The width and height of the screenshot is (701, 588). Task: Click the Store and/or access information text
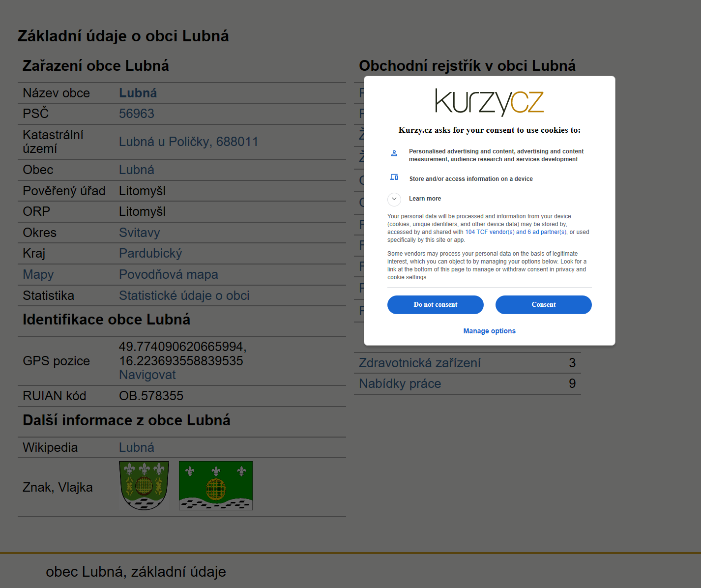coord(471,179)
